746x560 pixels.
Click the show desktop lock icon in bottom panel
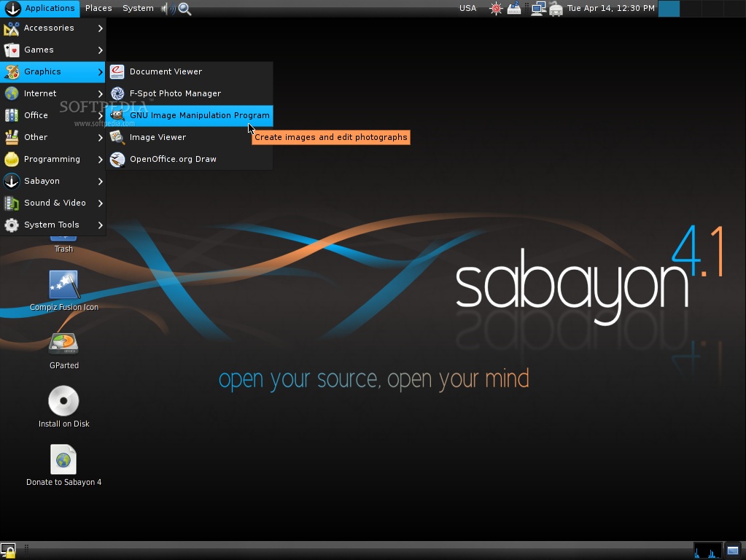8,551
